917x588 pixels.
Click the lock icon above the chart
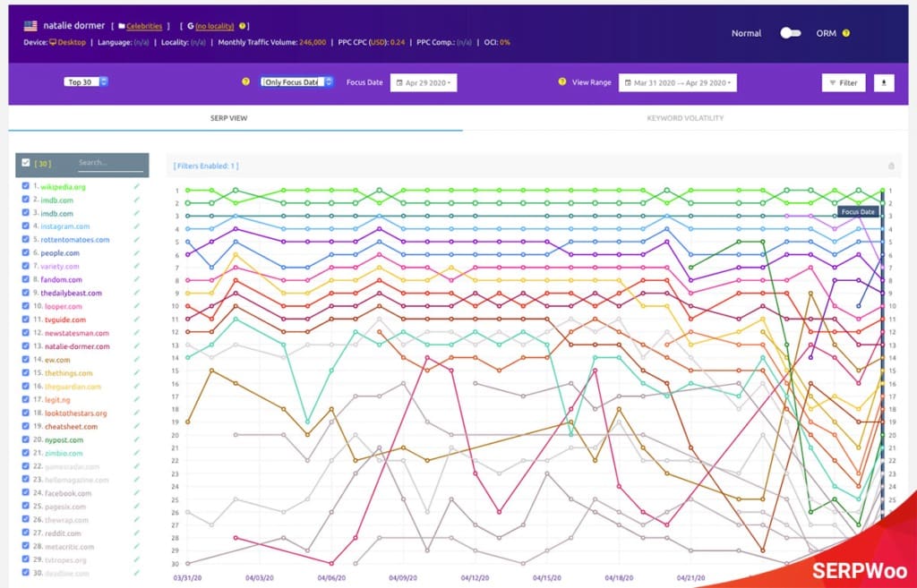pos(891,166)
